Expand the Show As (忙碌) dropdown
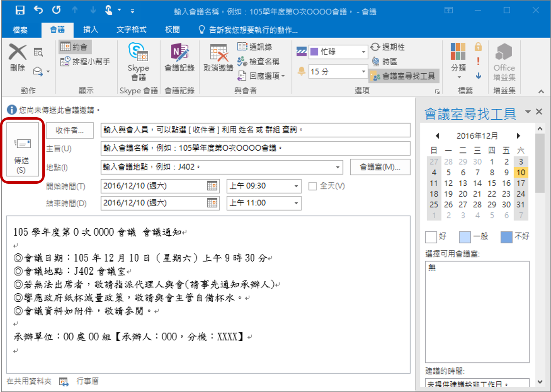Viewport: 551px width, 392px height. (x=363, y=52)
